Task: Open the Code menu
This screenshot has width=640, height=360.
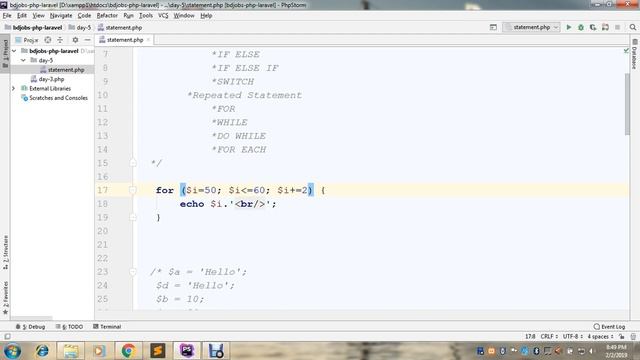Action: pyautogui.click(x=84, y=16)
